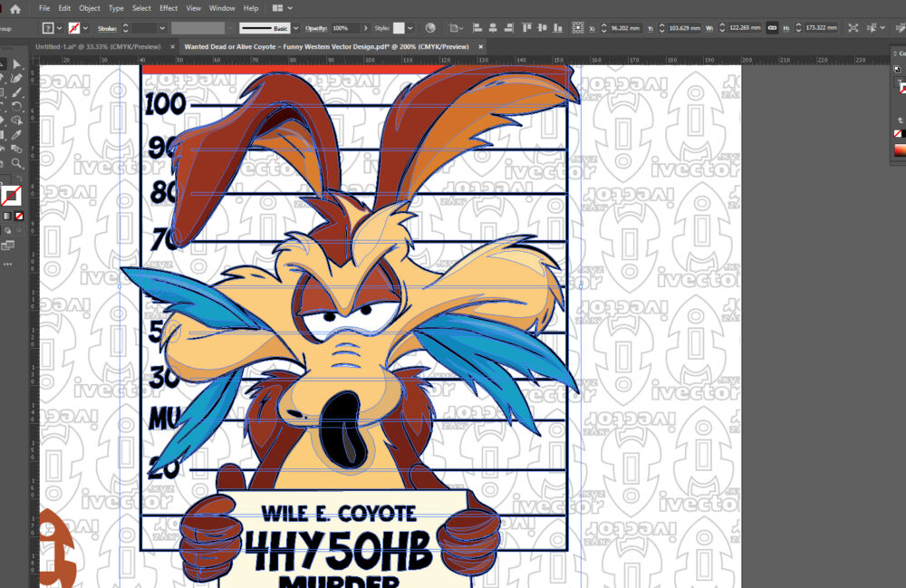Click the Fill color box in control bar

point(48,28)
